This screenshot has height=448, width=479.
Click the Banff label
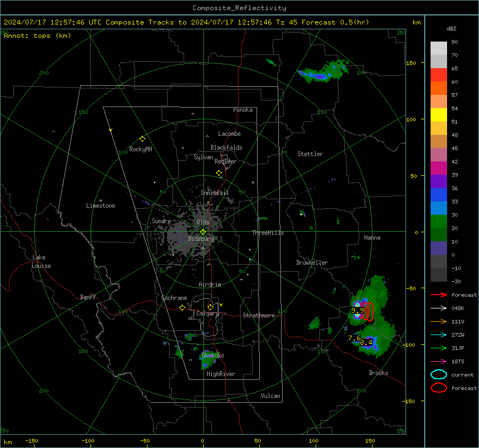point(88,297)
